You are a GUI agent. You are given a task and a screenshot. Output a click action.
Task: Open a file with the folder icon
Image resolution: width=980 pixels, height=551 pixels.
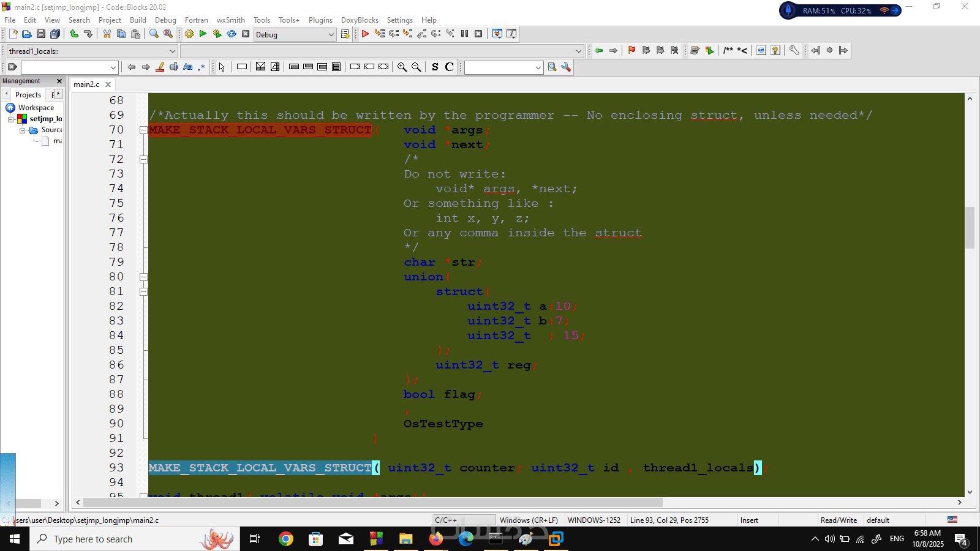coord(27,34)
